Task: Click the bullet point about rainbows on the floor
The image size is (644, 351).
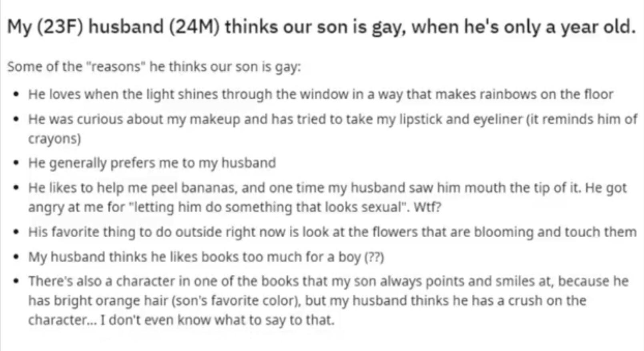Action: [320, 95]
